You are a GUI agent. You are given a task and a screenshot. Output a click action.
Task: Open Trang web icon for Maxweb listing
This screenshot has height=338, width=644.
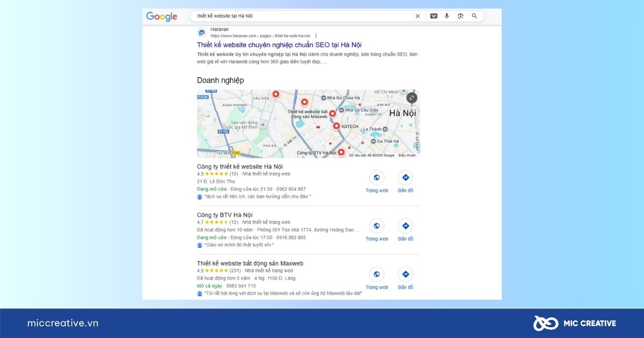[x=377, y=274]
